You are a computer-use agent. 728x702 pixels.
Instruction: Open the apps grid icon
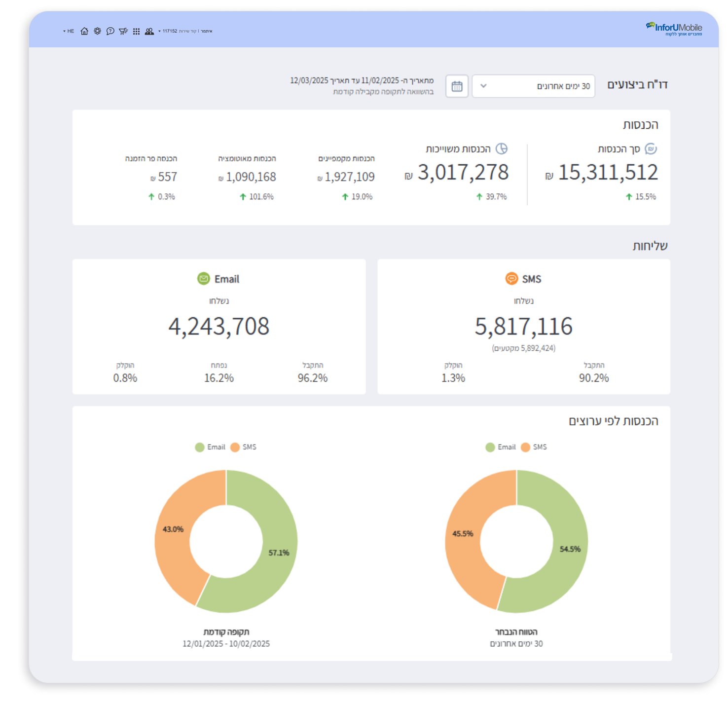pyautogui.click(x=136, y=31)
